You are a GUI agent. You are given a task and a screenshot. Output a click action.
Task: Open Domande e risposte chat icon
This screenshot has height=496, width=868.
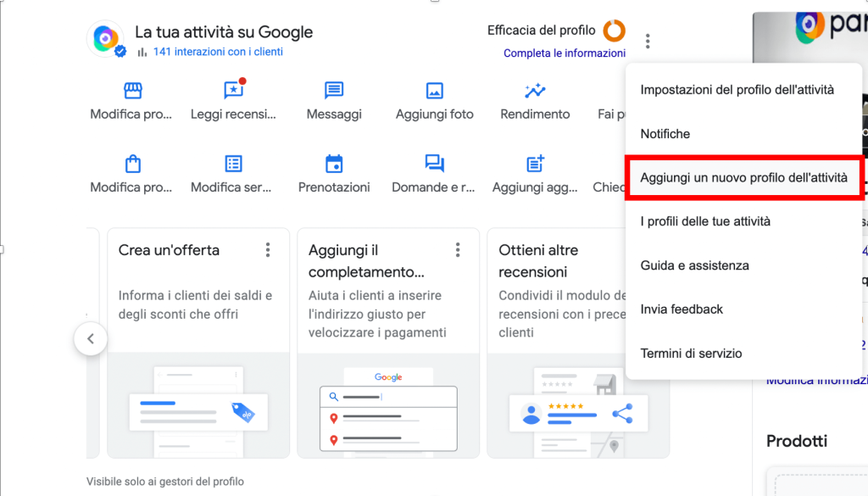coord(435,164)
